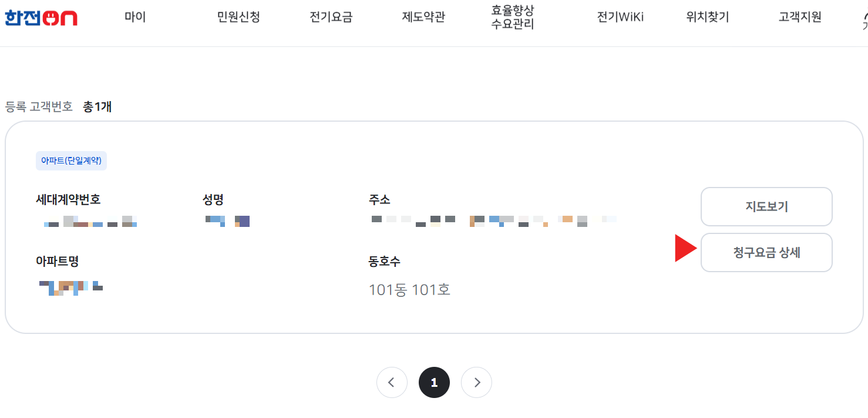Screen dimensions: 868x418
Task: Click the registered customer card
Action: [x=434, y=225]
